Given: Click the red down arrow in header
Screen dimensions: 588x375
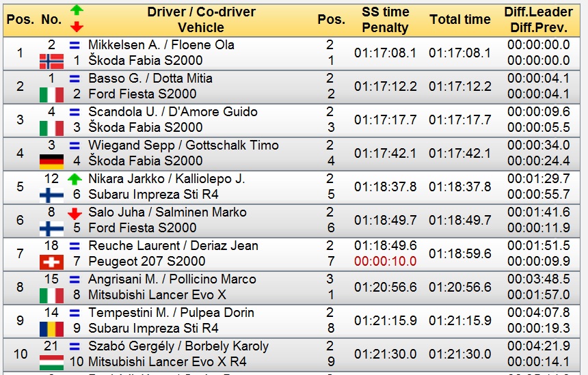Looking at the screenshot, I should [76, 27].
